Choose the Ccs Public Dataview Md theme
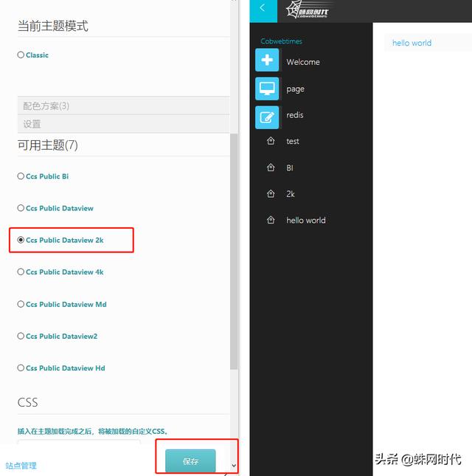Image resolution: width=472 pixels, height=476 pixels. [x=21, y=304]
